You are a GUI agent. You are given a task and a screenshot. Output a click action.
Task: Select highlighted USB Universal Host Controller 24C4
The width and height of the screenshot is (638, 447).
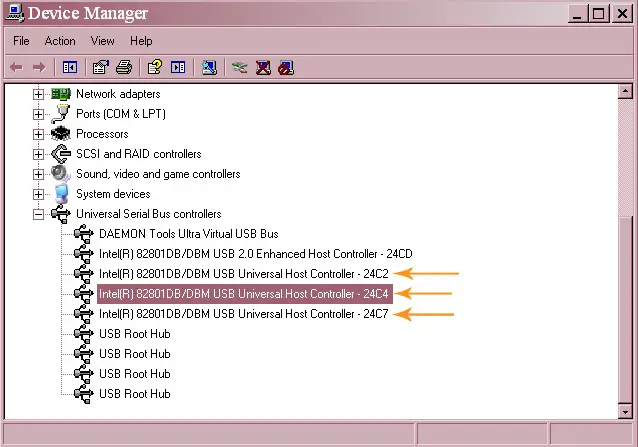pyautogui.click(x=245, y=294)
